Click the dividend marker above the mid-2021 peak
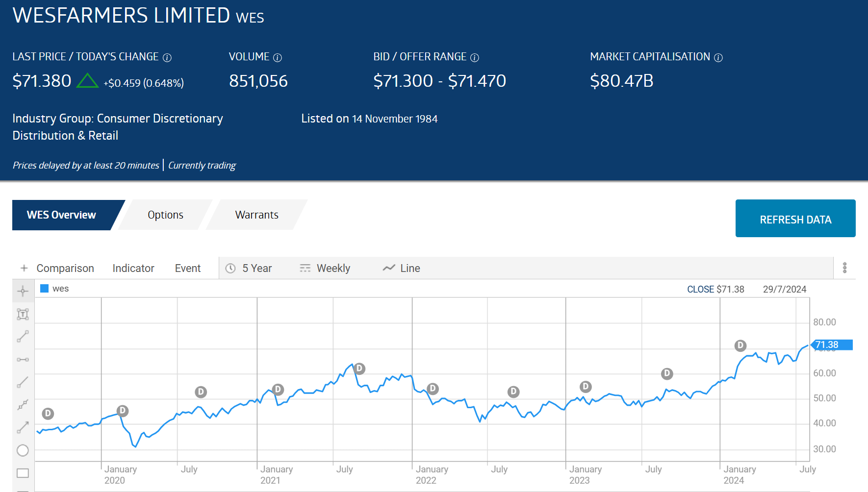868x492 pixels. [x=359, y=369]
